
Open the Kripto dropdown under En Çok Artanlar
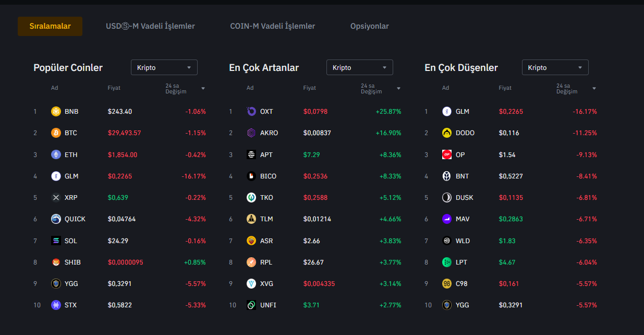tap(359, 67)
